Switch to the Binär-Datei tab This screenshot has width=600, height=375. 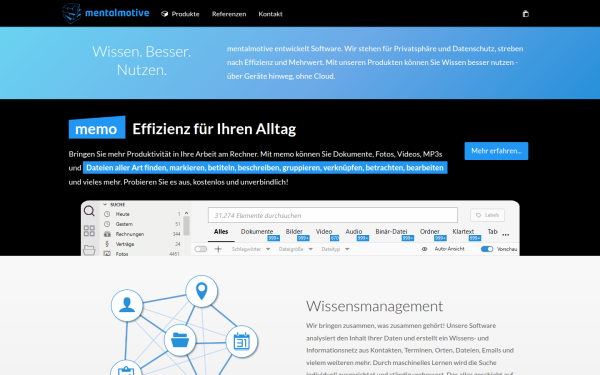(x=391, y=232)
